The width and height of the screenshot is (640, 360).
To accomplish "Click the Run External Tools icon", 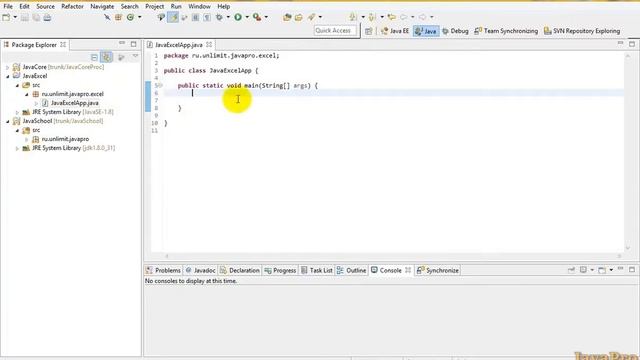I will click(257, 17).
